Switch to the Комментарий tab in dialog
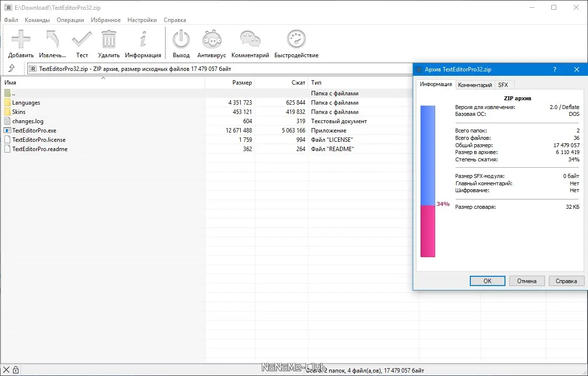Viewport: 588px width, 376px height. click(x=475, y=85)
